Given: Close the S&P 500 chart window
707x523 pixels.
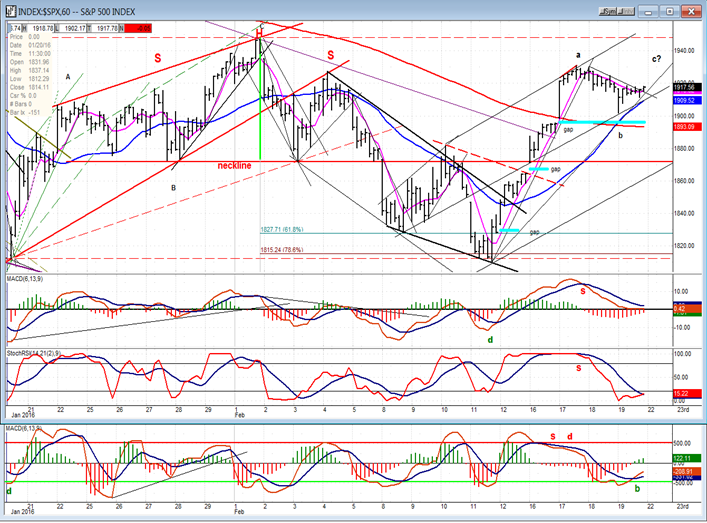Looking at the screenshot, I should click(690, 12).
